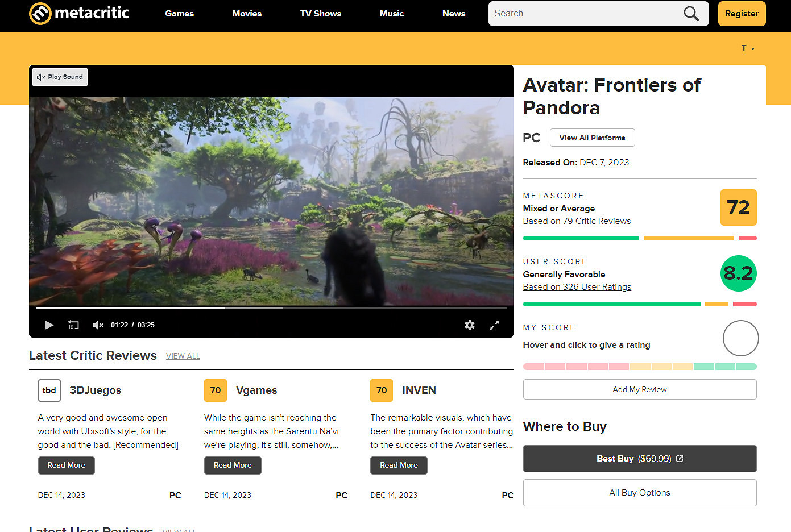This screenshot has height=532, width=791.
Task: Click the search magnifier icon
Action: (x=691, y=14)
